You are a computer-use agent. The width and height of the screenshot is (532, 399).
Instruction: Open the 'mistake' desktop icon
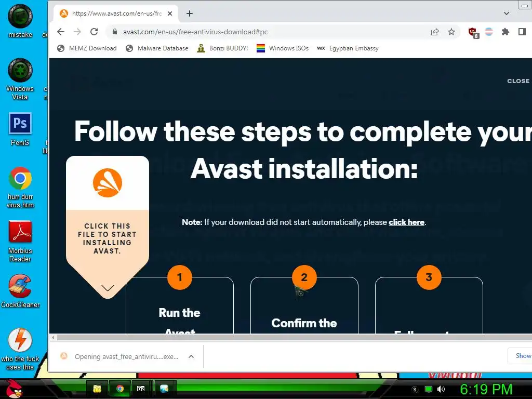pyautogui.click(x=20, y=21)
